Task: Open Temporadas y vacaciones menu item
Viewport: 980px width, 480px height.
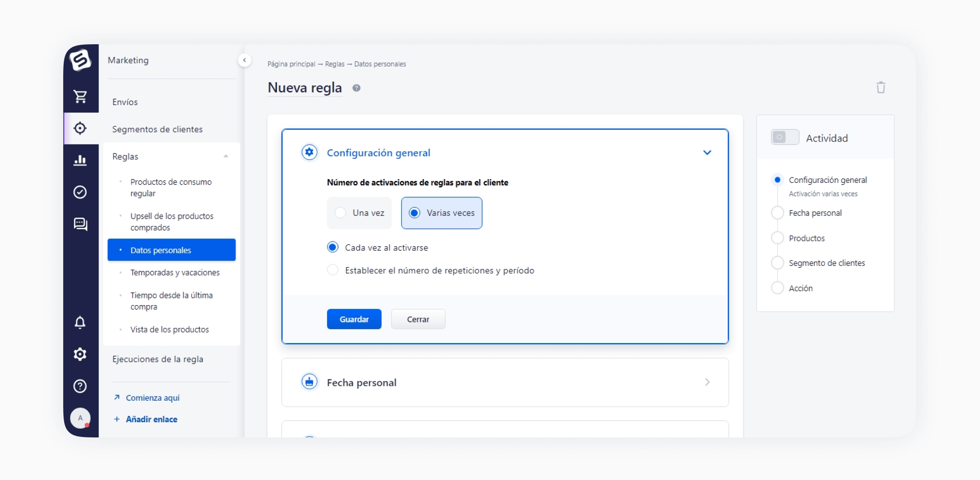Action: pyautogui.click(x=175, y=273)
